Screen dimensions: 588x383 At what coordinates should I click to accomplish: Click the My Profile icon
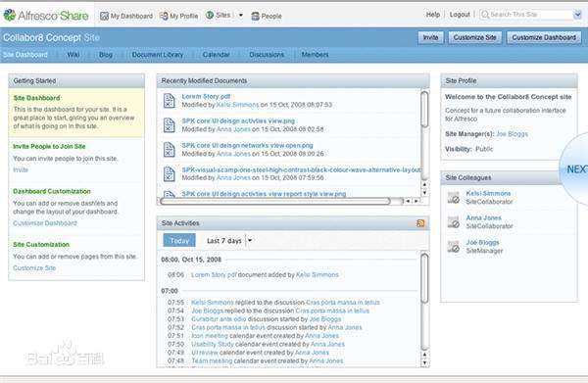pos(164,16)
